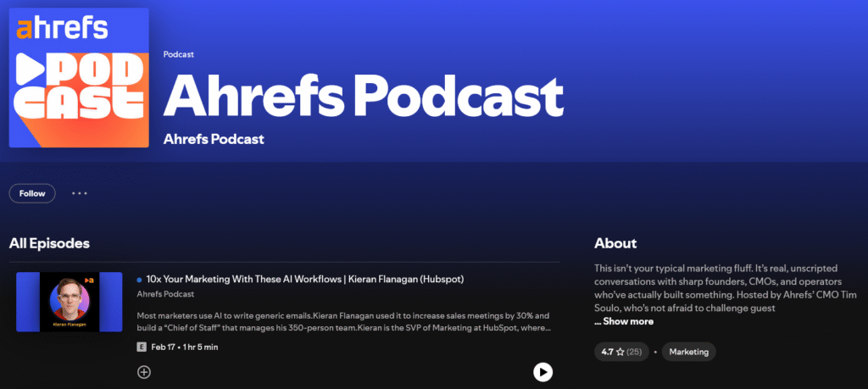This screenshot has height=389, width=868.
Task: Click the Feb 17 episode date and duration
Action: [x=183, y=347]
